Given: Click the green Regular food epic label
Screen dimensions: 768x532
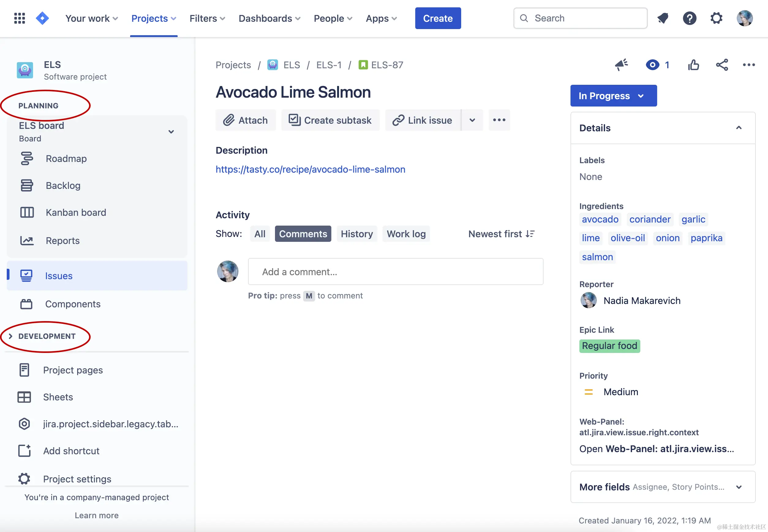Looking at the screenshot, I should [609, 346].
